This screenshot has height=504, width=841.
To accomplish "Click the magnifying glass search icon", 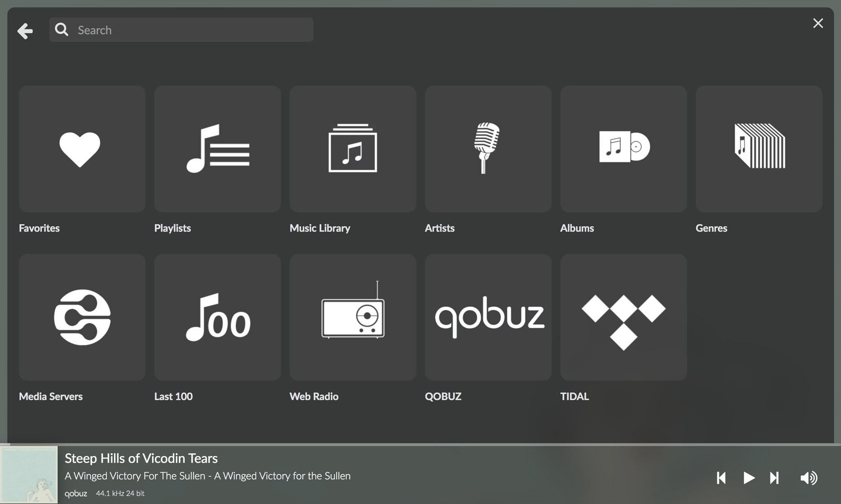I will point(61,30).
